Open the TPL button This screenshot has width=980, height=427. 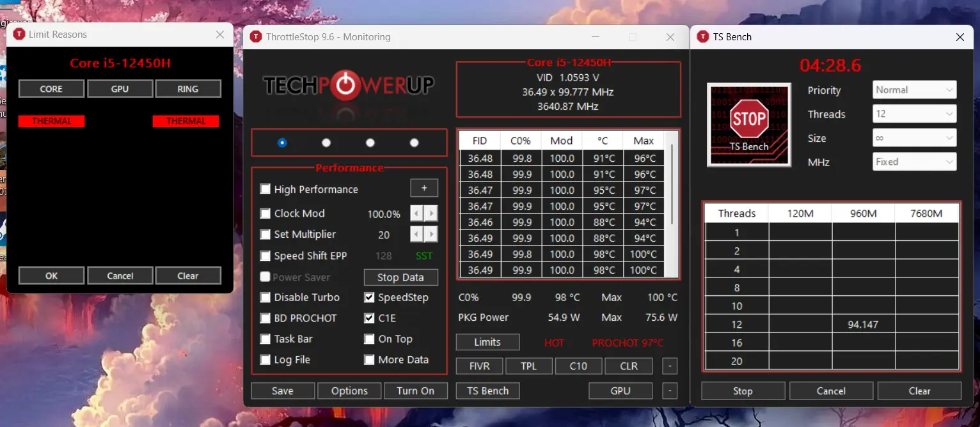click(x=528, y=366)
